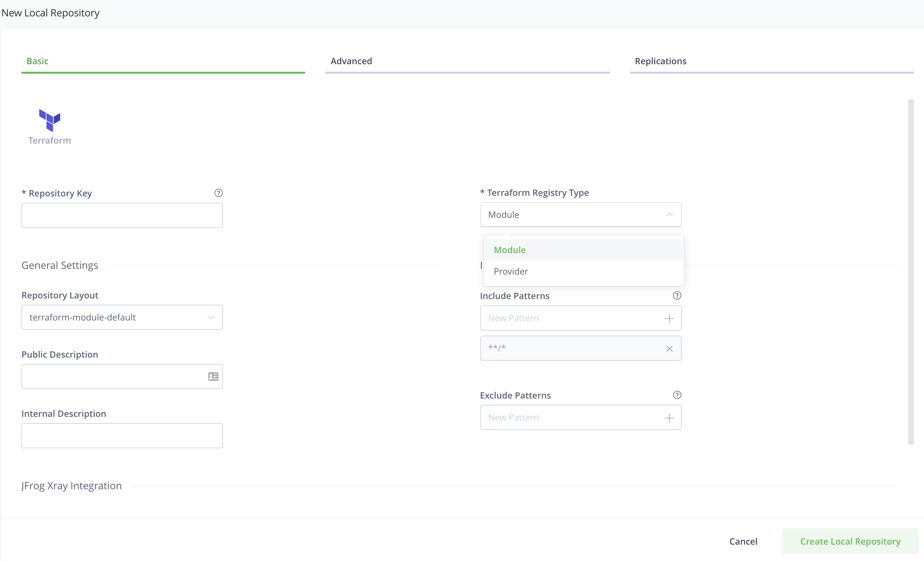Click the Include Patterns help icon
Image resolution: width=924 pixels, height=561 pixels.
(677, 296)
